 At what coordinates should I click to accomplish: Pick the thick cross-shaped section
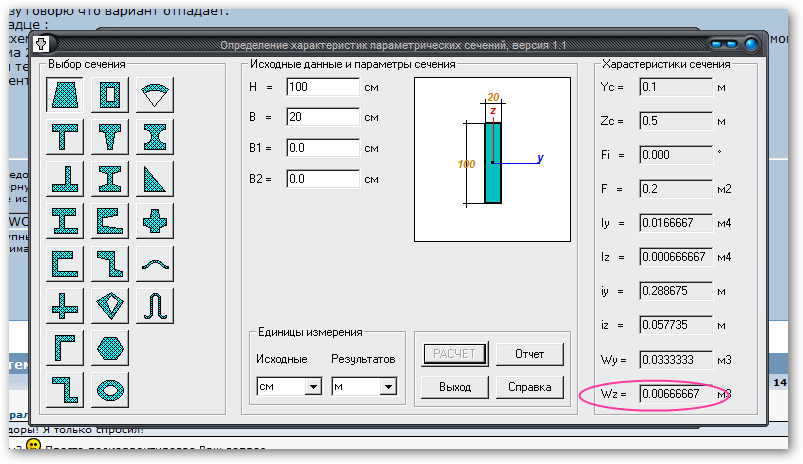(x=155, y=221)
